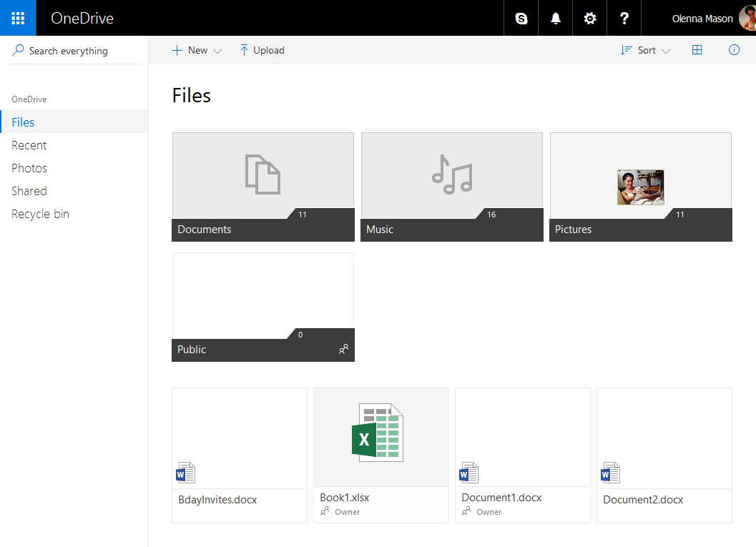756x547 pixels.
Task: Expand the Sort dropdown menu
Action: point(646,50)
